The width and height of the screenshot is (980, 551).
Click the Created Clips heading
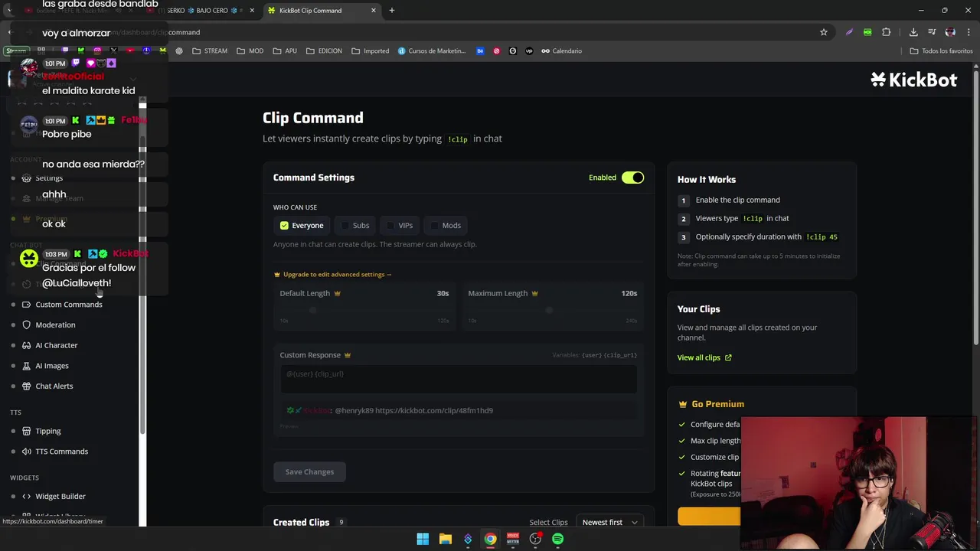pos(301,522)
